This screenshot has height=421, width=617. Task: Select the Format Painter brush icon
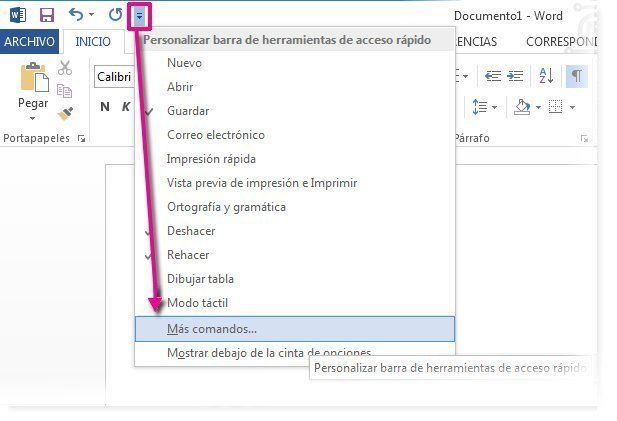(65, 114)
